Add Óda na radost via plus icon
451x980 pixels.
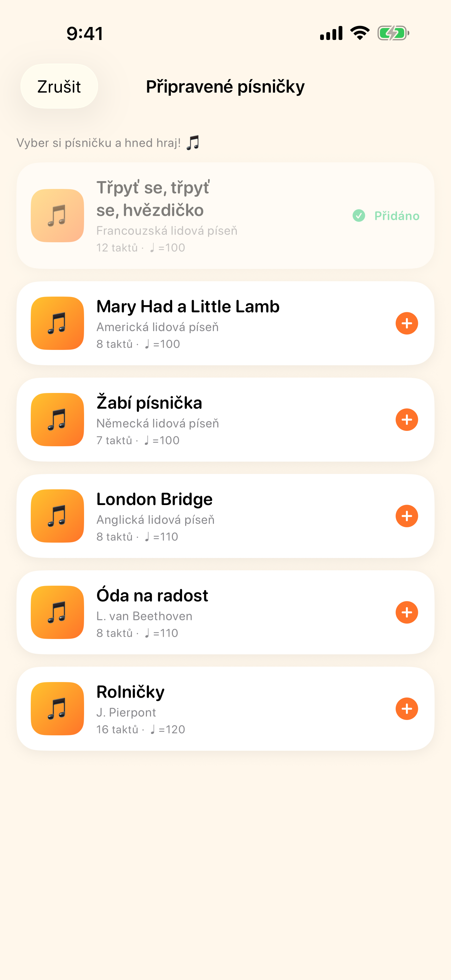pos(407,612)
